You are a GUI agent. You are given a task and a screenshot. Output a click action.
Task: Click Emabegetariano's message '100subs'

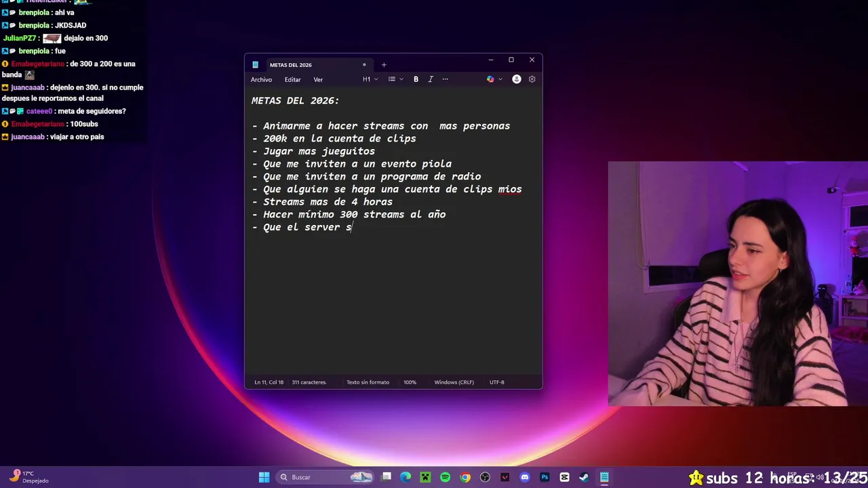(84, 124)
